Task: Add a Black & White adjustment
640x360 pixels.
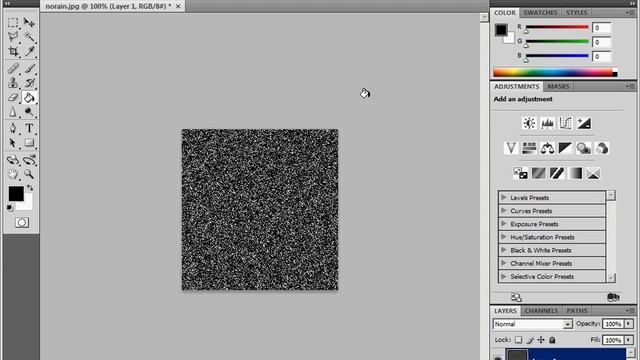Action: [x=565, y=148]
